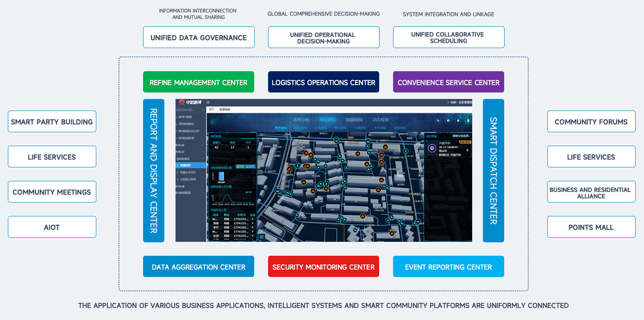
Task: Open the Points Mall box
Action: (x=591, y=227)
